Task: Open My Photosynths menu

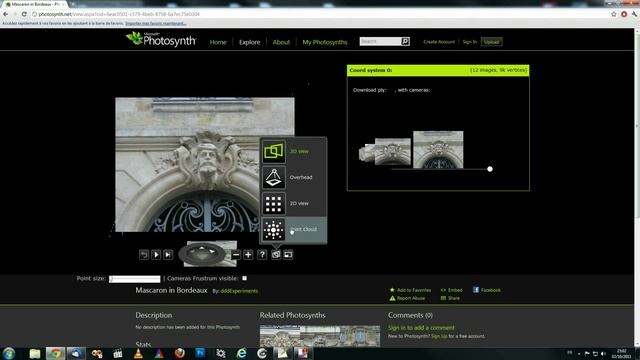Action: click(x=324, y=42)
